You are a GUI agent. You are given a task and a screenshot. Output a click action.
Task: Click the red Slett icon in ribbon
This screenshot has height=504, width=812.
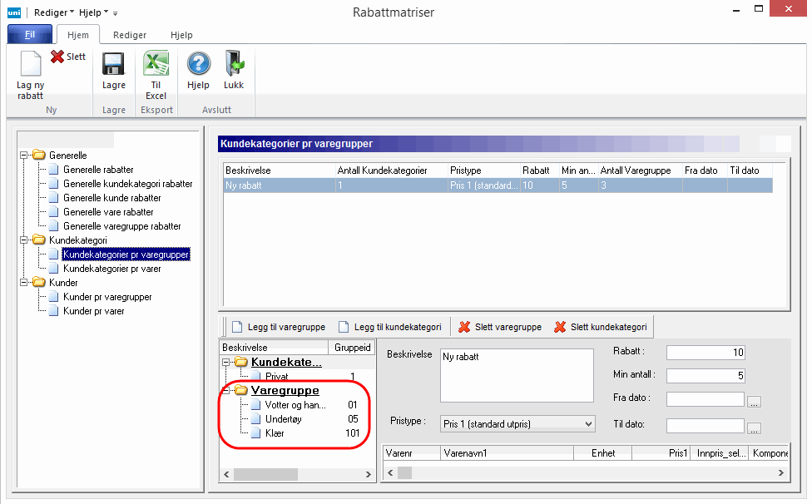[x=58, y=57]
